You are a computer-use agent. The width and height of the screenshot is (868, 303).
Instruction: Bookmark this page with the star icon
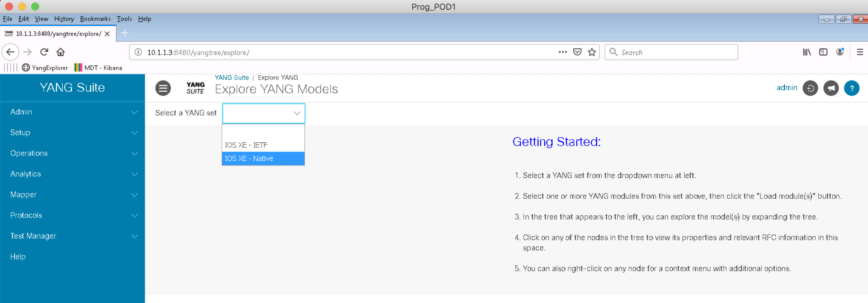pyautogui.click(x=592, y=52)
